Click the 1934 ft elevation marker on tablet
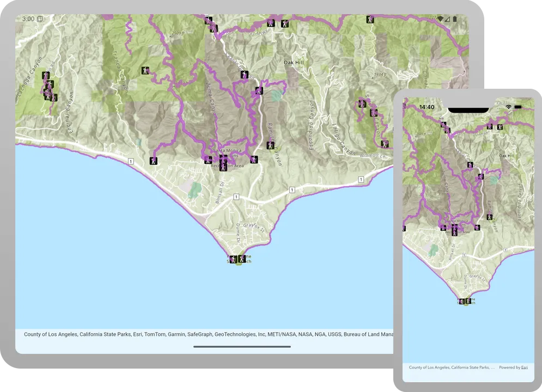 click(x=380, y=74)
